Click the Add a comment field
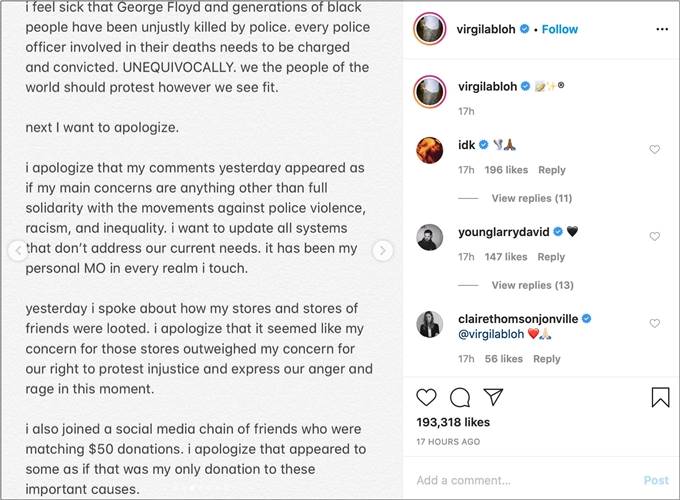Image resolution: width=680 pixels, height=500 pixels. tap(520, 480)
